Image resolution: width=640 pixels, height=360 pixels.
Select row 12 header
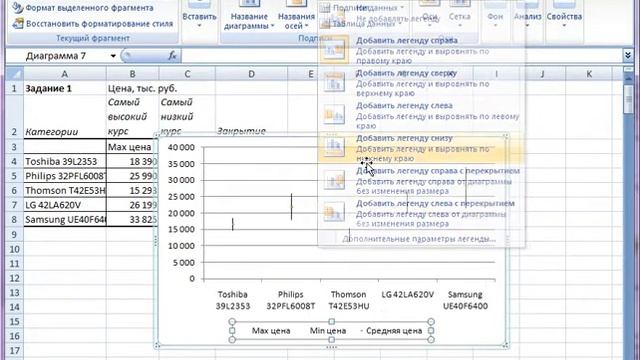click(14, 278)
